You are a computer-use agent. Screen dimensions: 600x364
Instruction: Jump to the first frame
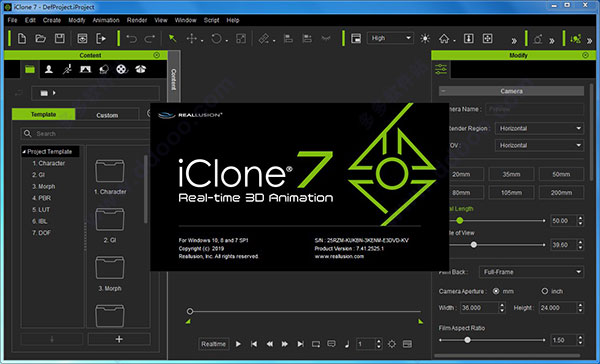point(254,344)
